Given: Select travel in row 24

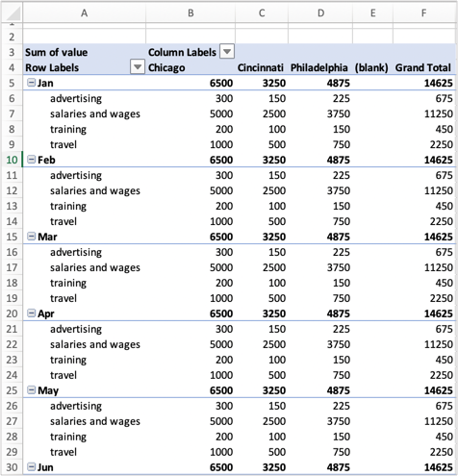Looking at the screenshot, I should coord(64,375).
